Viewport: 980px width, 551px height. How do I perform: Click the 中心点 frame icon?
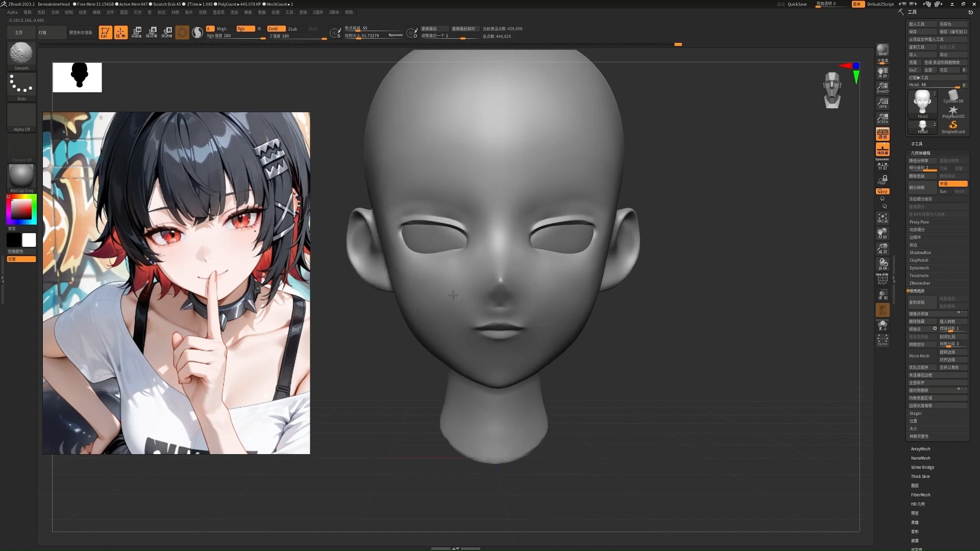[x=883, y=218]
